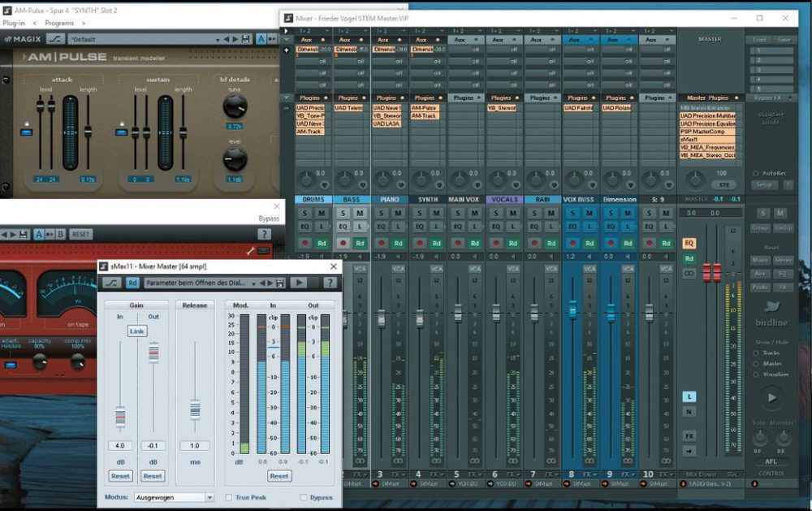Enable the Bypass checkbox in sMax11
The width and height of the screenshot is (812, 511).
304,497
